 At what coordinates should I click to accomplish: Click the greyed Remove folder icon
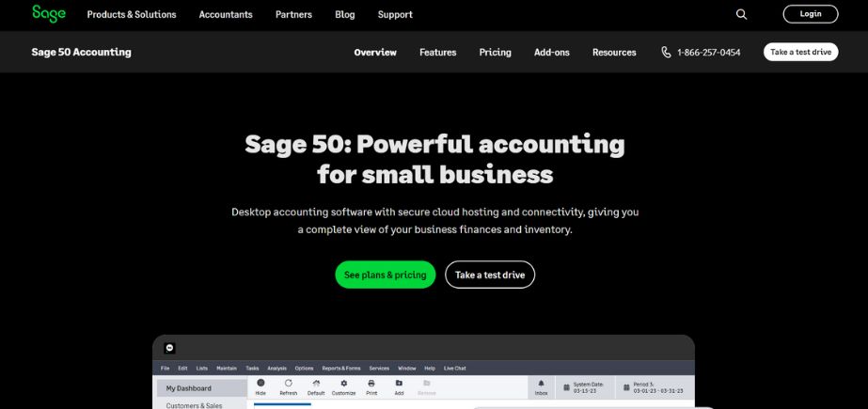[426, 383]
